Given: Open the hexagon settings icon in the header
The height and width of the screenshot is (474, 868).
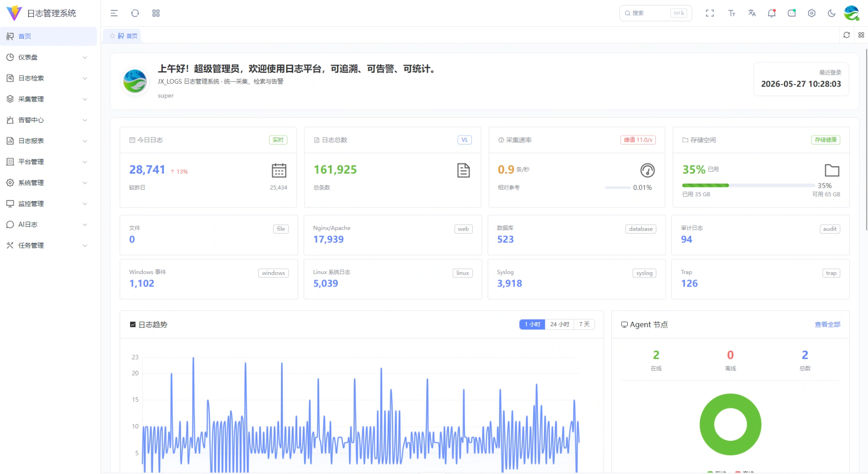Looking at the screenshot, I should point(812,13).
